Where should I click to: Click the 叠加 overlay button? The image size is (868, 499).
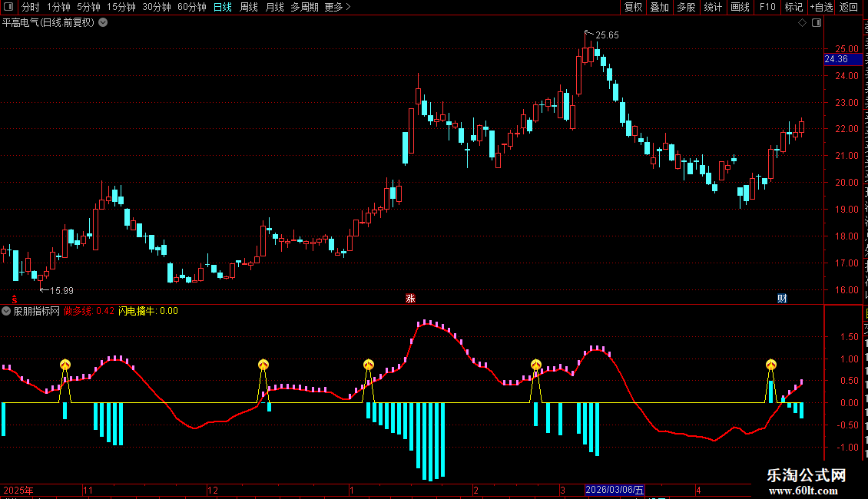click(x=659, y=7)
